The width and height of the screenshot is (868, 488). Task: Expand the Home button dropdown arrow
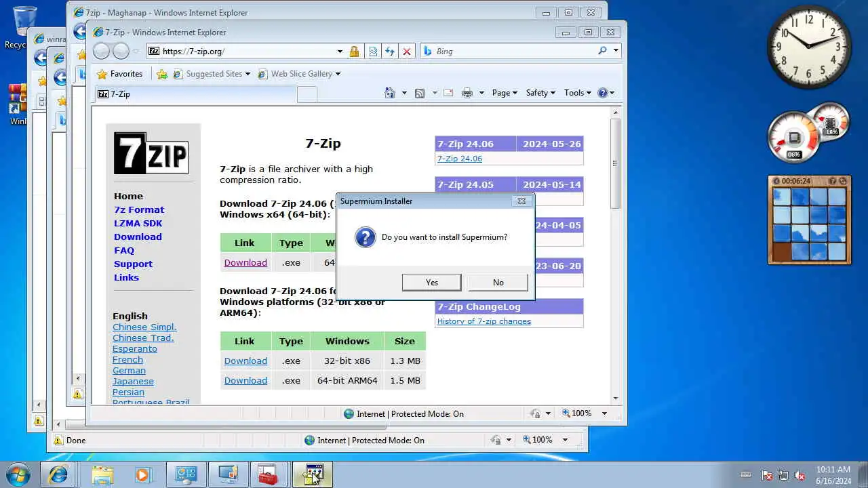point(404,93)
